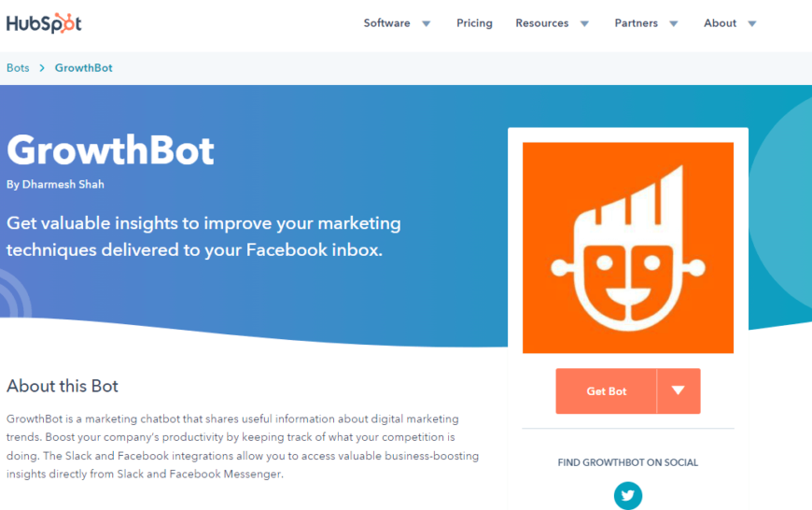The height and width of the screenshot is (510, 812).
Task: Expand the Resources dropdown arrow
Action: [585, 24]
